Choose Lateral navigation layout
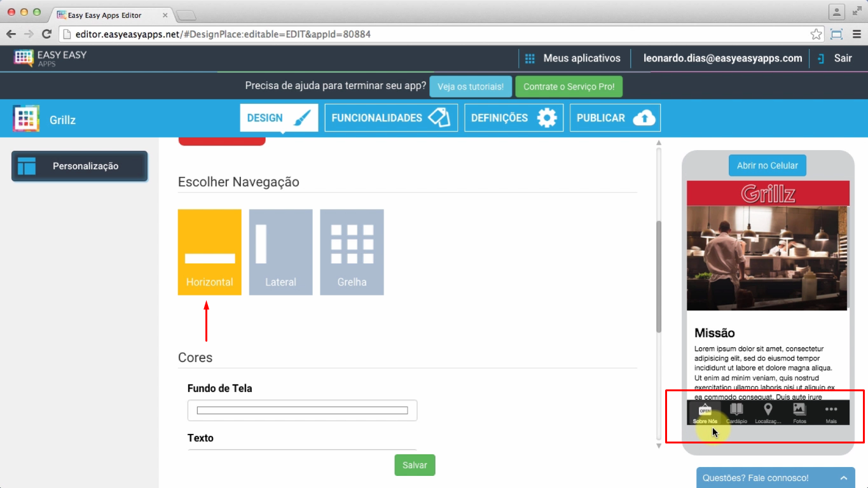Screen dimensions: 868x488 point(280,252)
